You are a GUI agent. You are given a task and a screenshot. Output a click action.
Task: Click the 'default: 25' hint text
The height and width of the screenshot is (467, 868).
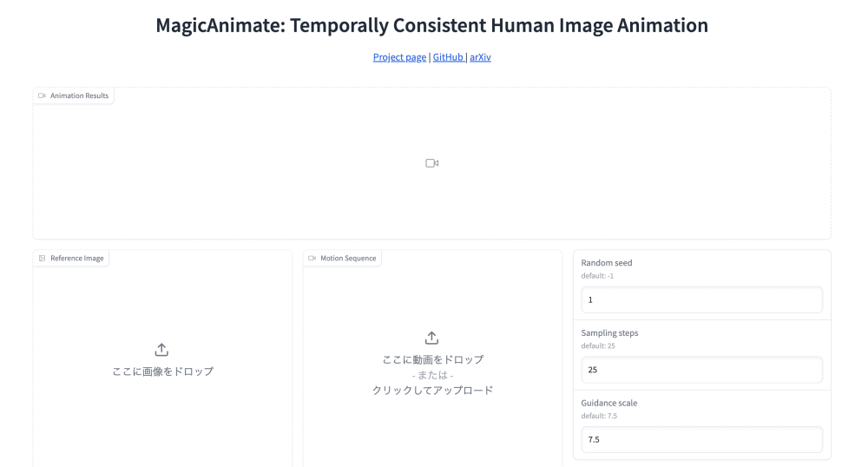598,345
